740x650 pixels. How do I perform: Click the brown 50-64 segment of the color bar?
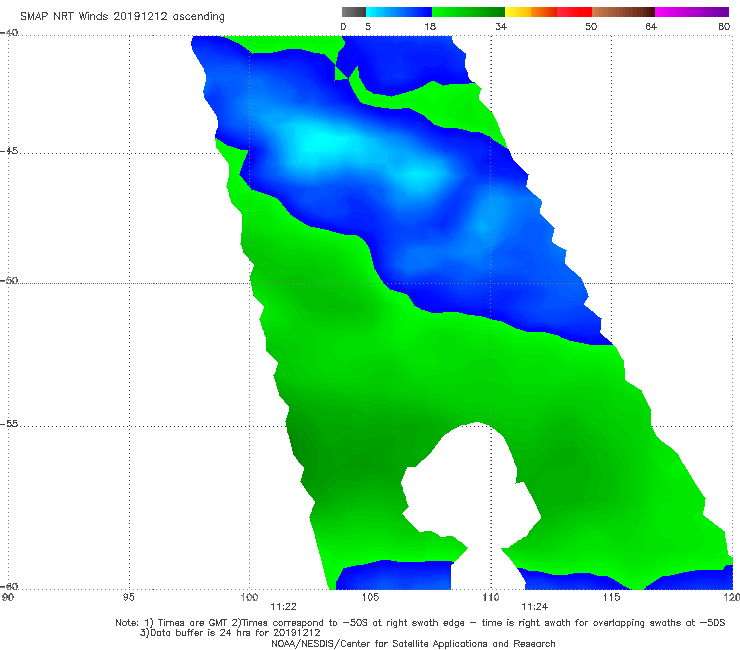tap(623, 12)
